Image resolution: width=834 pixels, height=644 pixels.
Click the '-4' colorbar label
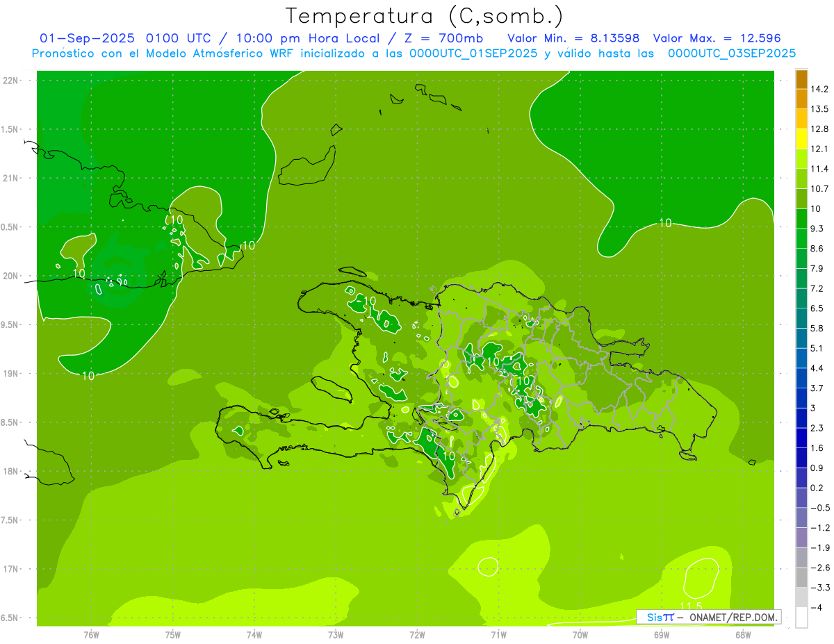coord(816,607)
